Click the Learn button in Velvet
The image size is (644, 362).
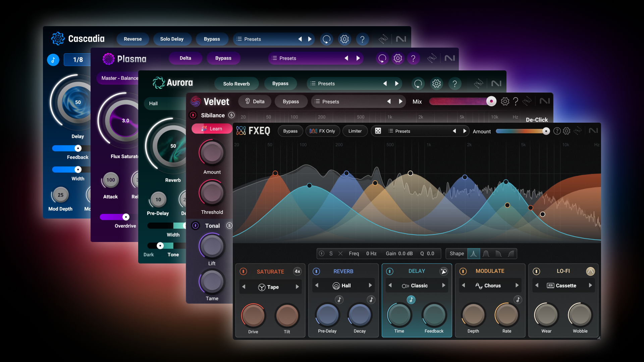[212, 129]
